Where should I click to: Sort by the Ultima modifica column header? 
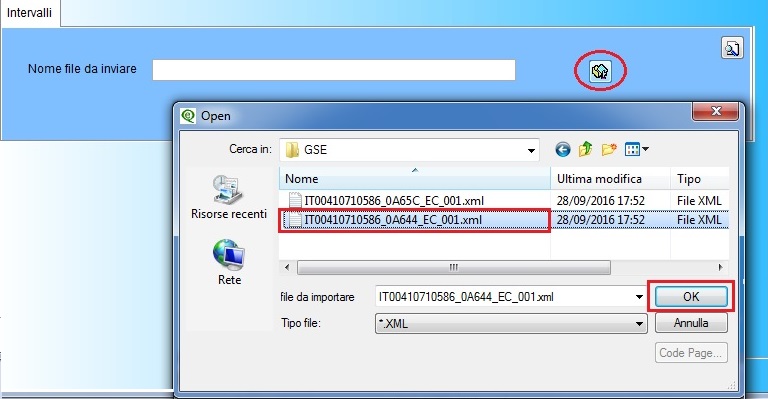pyautogui.click(x=610, y=179)
